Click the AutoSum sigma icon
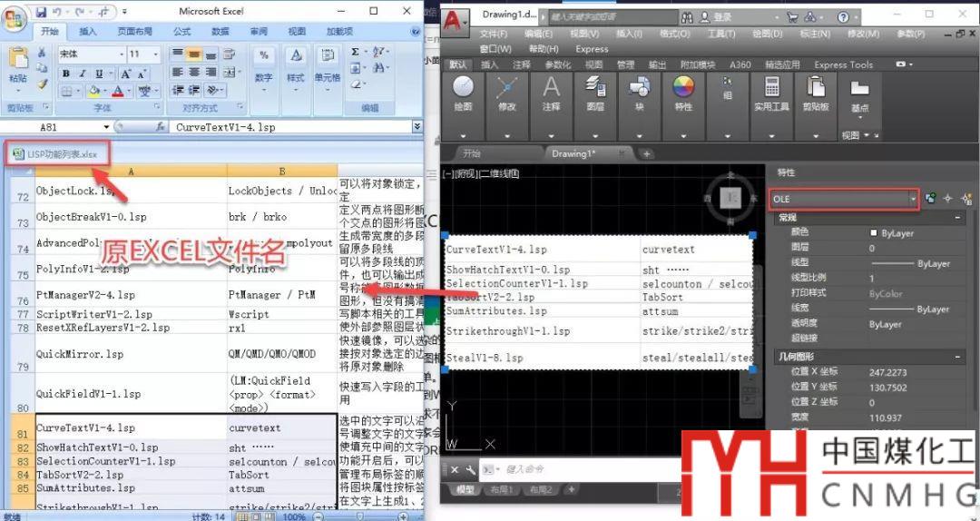Image resolution: width=980 pixels, height=521 pixels. pos(355,53)
